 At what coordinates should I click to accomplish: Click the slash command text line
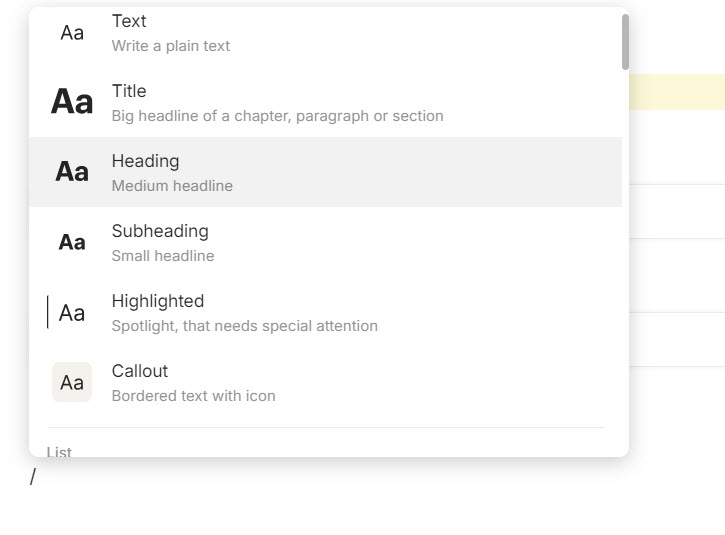32,476
